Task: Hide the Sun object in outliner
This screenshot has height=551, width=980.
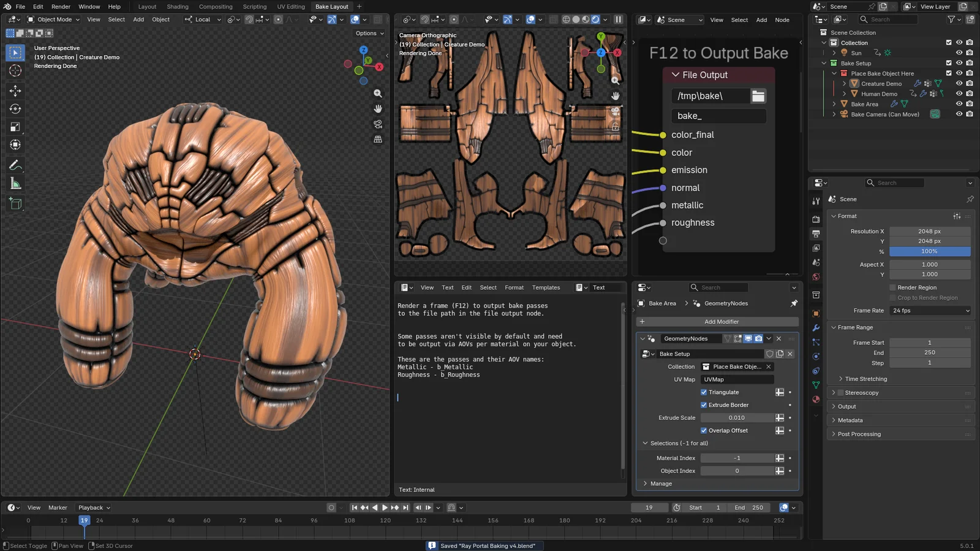Action: pos(959,53)
